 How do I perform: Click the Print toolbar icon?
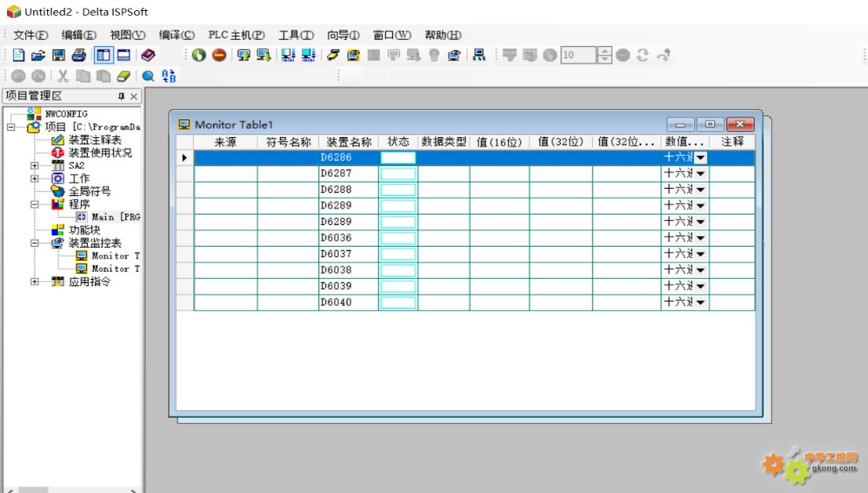pyautogui.click(x=78, y=55)
